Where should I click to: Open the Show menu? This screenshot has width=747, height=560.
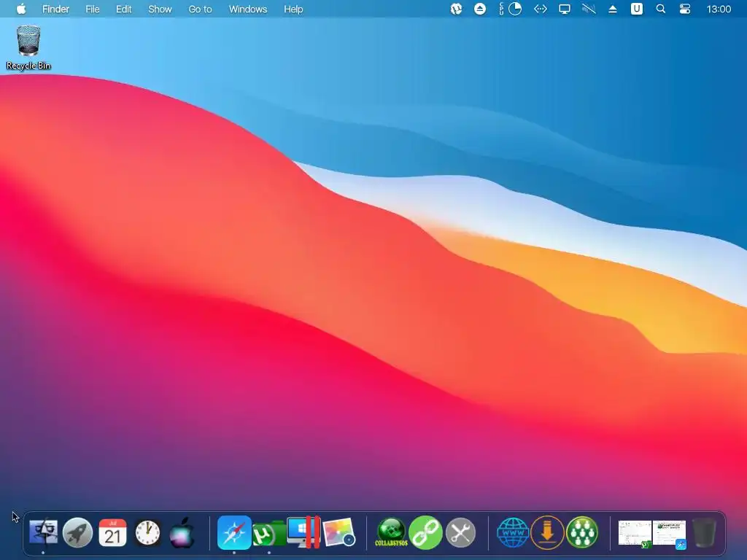click(x=160, y=9)
